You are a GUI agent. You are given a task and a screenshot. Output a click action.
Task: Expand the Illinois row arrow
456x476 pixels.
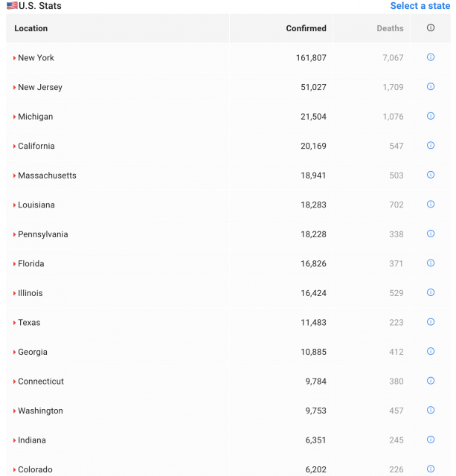(15, 293)
